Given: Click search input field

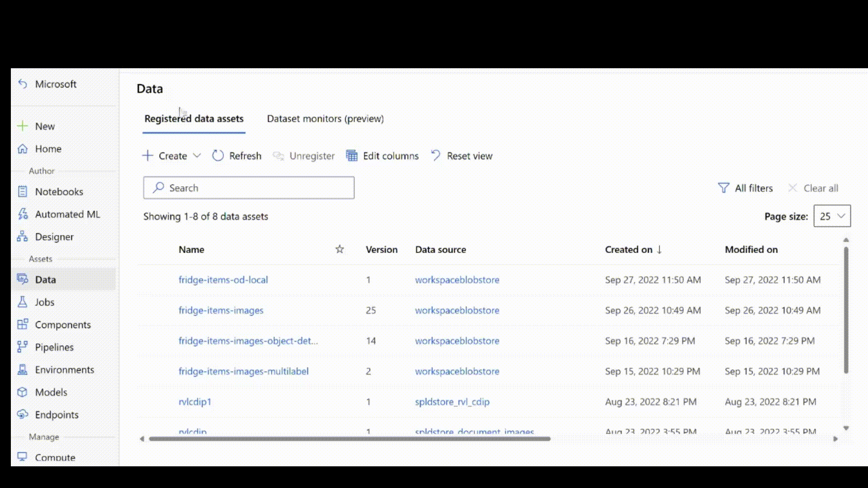Looking at the screenshot, I should click(x=249, y=188).
